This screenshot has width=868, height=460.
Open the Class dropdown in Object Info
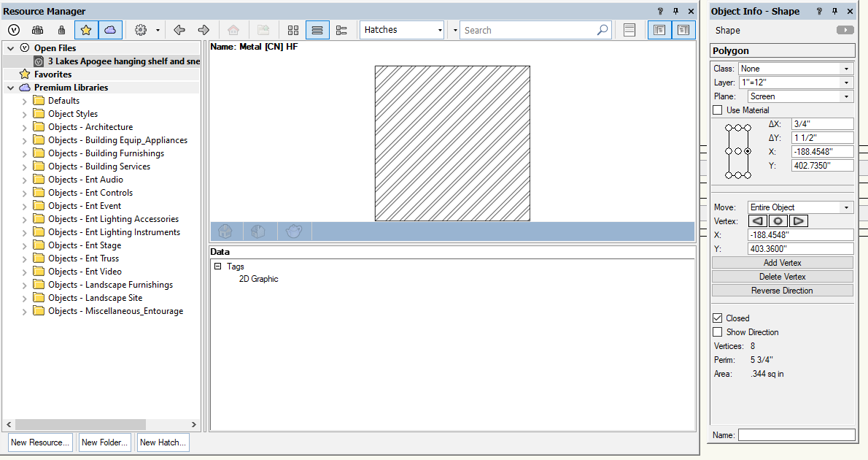click(796, 69)
